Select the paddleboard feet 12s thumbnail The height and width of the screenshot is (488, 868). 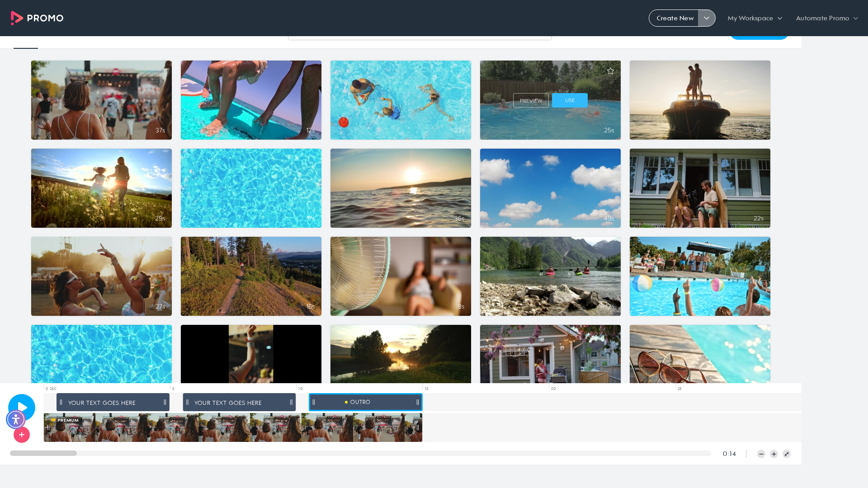click(251, 100)
